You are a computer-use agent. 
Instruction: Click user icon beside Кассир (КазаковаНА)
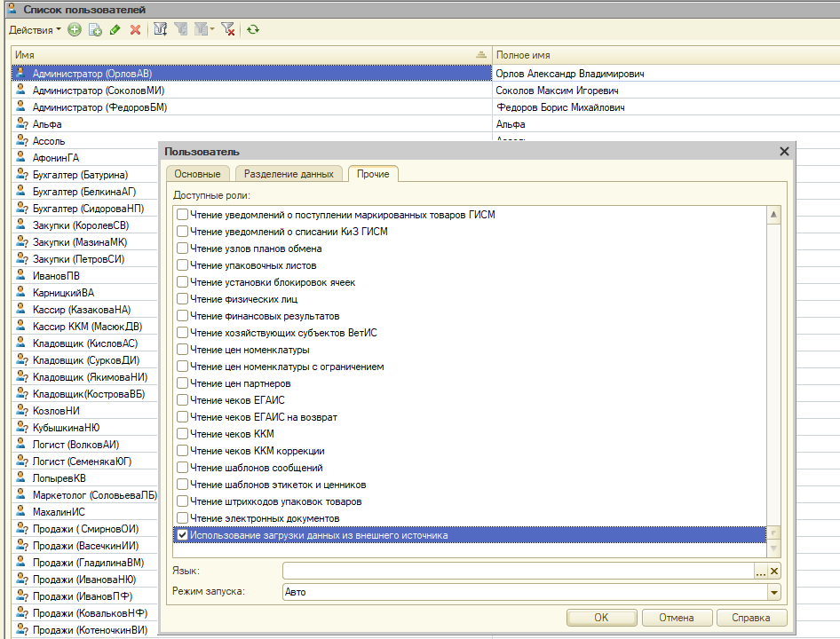point(21,309)
